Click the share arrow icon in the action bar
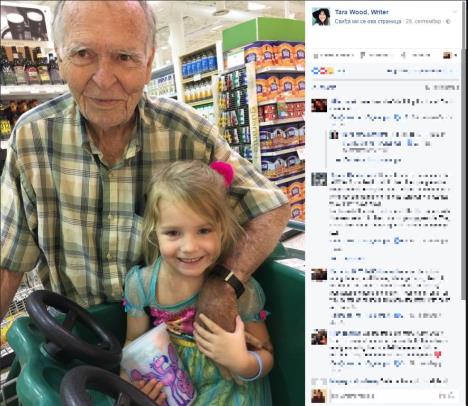The height and width of the screenshot is (406, 468). click(x=403, y=55)
